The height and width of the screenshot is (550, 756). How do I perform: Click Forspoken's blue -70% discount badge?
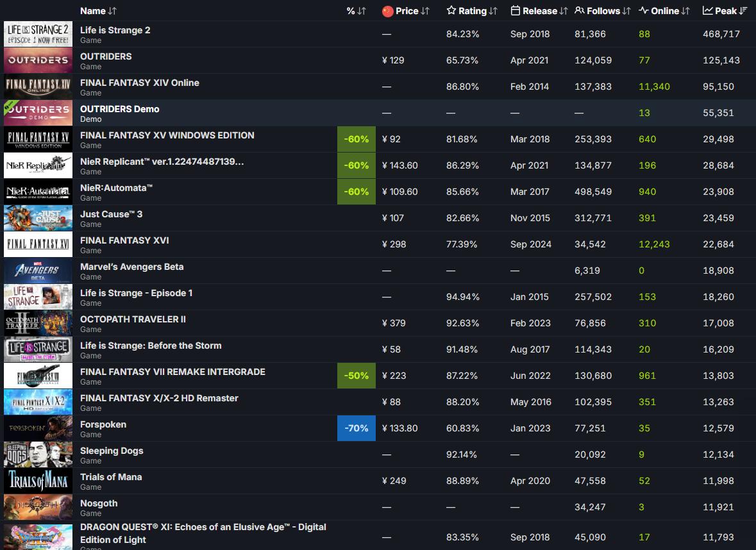click(356, 428)
